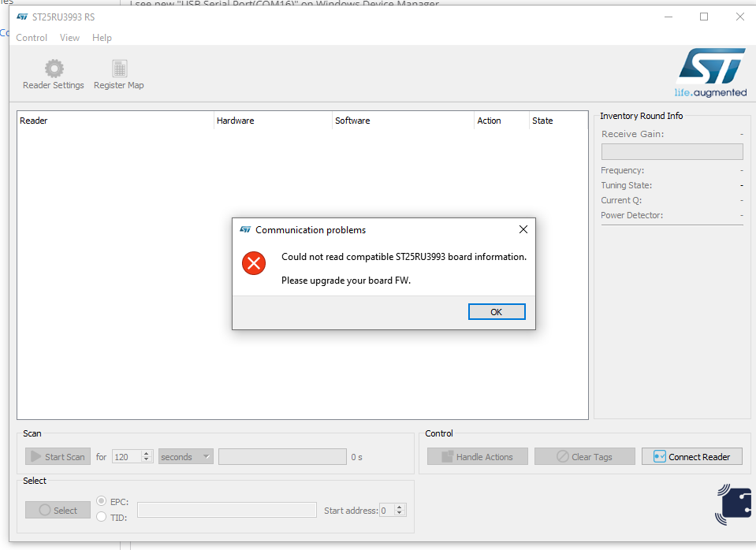756x550 pixels.
Task: Click the Current Q label
Action: pos(621,200)
